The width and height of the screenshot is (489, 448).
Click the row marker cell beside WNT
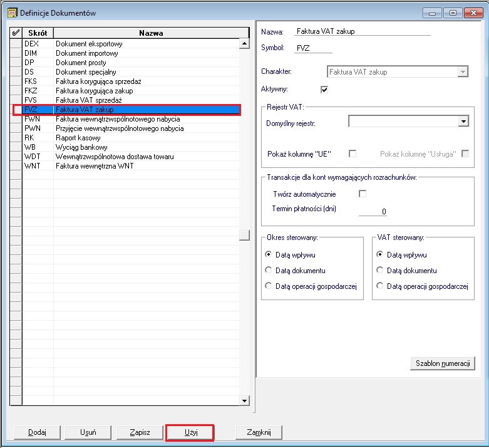point(16,166)
